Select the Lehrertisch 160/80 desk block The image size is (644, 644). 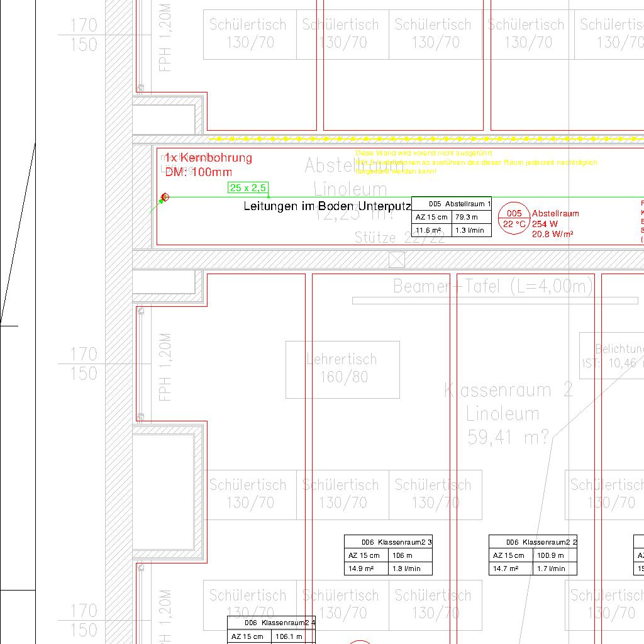click(x=342, y=369)
